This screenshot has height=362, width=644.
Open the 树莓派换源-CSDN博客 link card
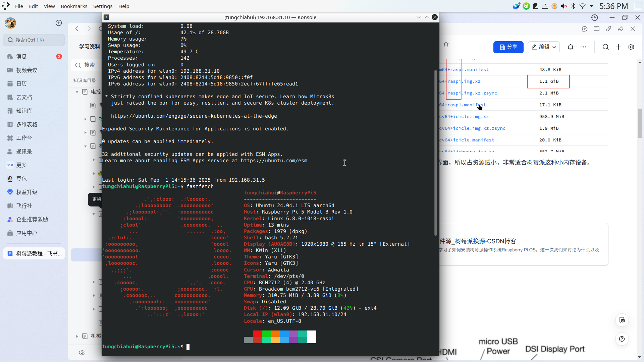(524, 245)
